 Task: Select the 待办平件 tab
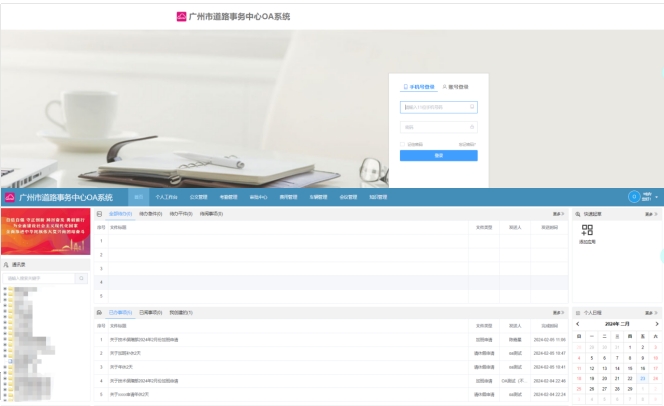coord(181,214)
